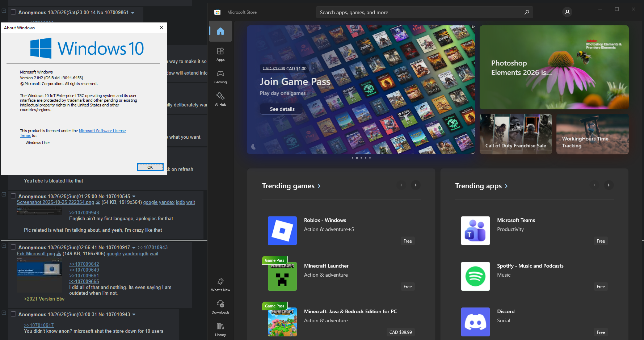Collapse the thread post No.107009861
Viewport: 644px width, 340px height.
(x=4, y=11)
